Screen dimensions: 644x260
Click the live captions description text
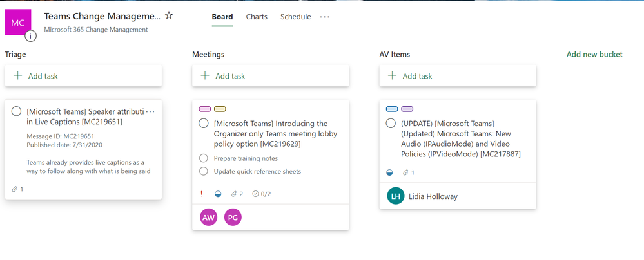(x=88, y=167)
